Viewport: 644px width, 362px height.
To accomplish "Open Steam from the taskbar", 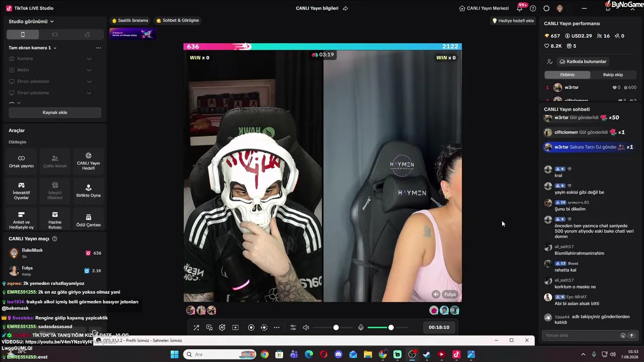I will tap(427, 354).
